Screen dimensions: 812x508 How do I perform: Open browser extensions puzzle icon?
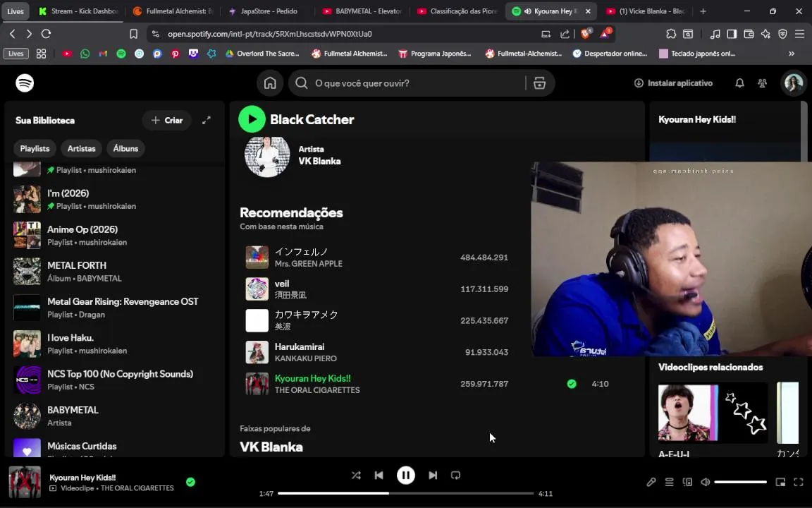click(670, 34)
